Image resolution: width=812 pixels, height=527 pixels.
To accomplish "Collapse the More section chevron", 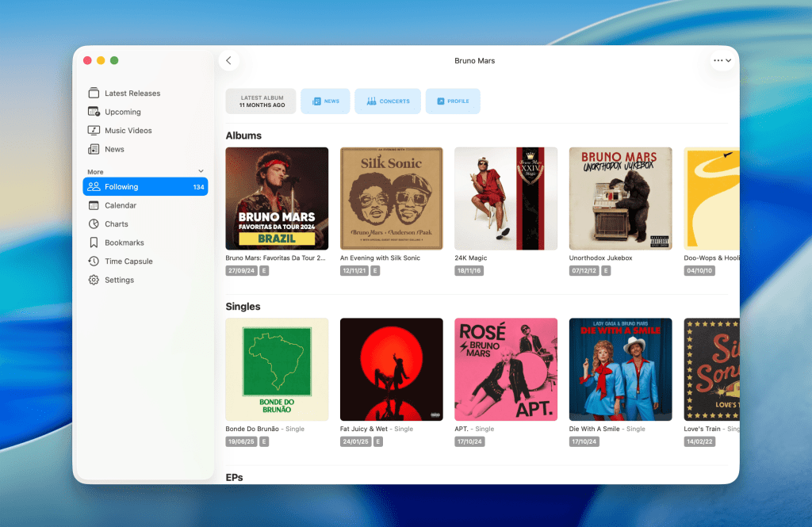I will (201, 171).
